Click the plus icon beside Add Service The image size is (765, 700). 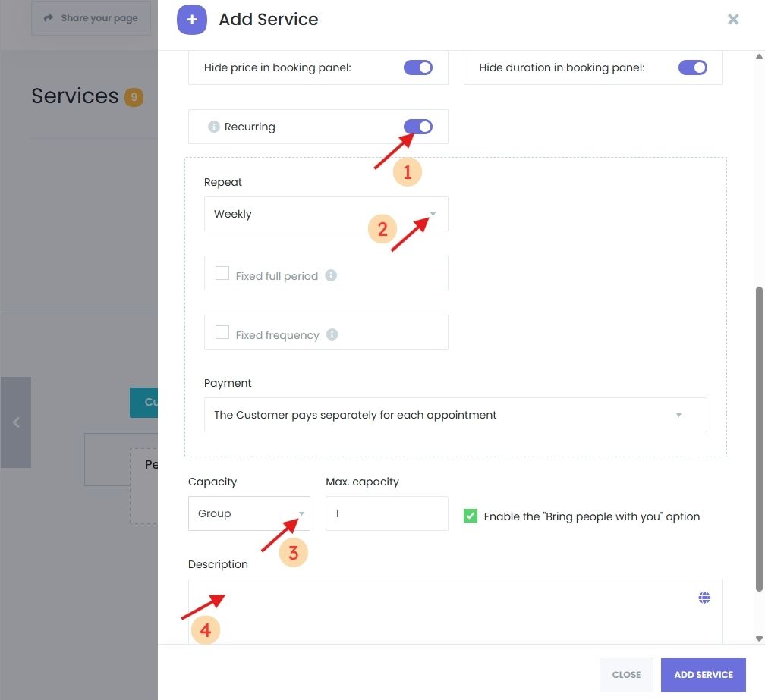[192, 20]
